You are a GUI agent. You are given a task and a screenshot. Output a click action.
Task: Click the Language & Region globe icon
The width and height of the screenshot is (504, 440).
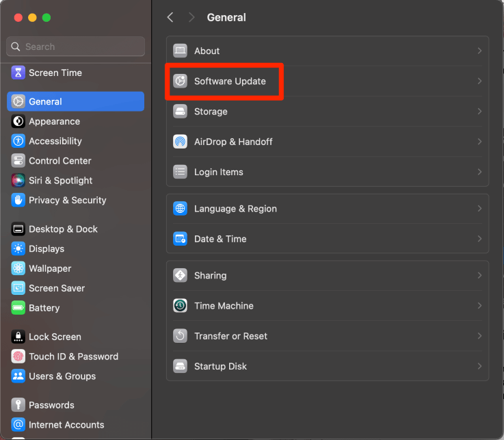180,209
